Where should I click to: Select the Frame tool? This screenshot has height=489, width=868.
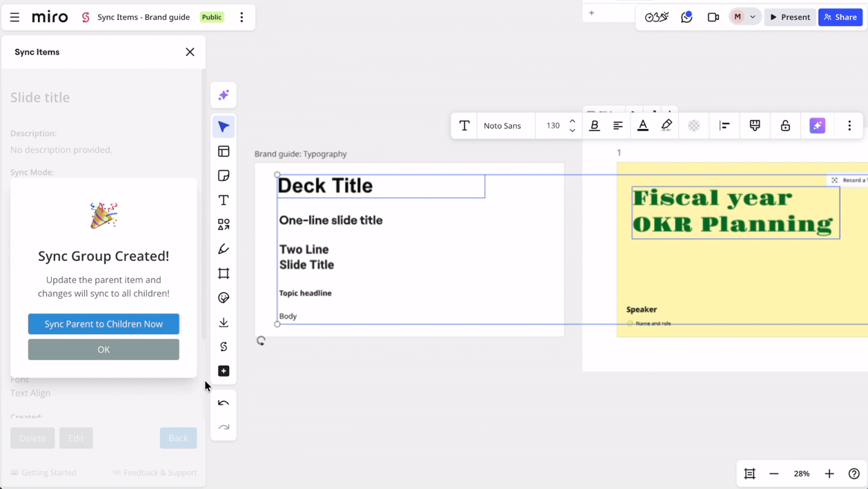coord(224,274)
